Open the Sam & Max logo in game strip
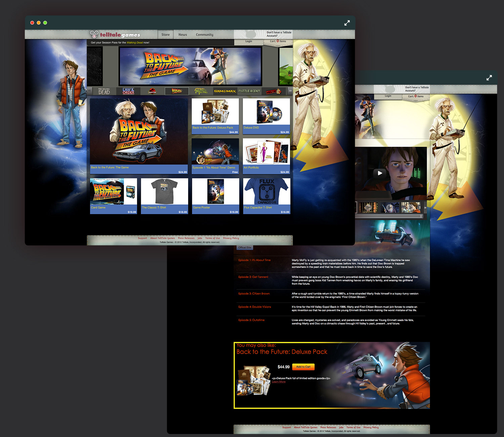Screen dimensions: 504x437 tap(225, 91)
